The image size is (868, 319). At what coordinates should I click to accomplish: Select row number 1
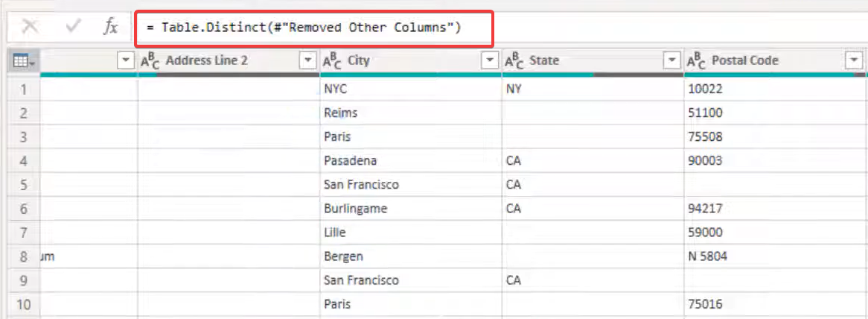[x=23, y=89]
